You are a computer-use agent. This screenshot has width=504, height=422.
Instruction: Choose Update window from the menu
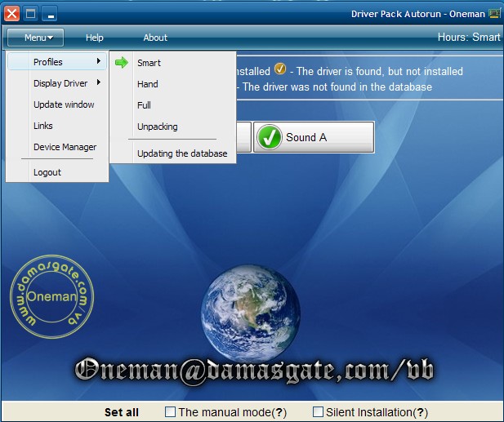point(57,104)
